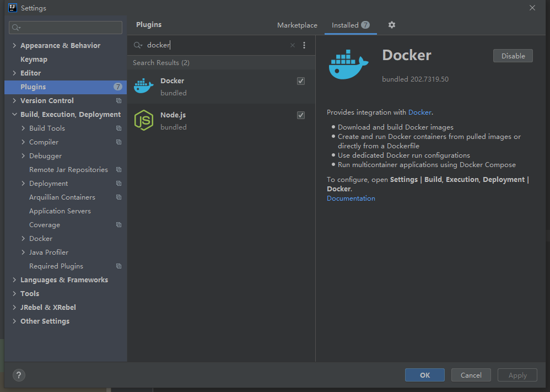Image resolution: width=550 pixels, height=392 pixels.
Task: Expand the Editor settings section
Action: 14,73
